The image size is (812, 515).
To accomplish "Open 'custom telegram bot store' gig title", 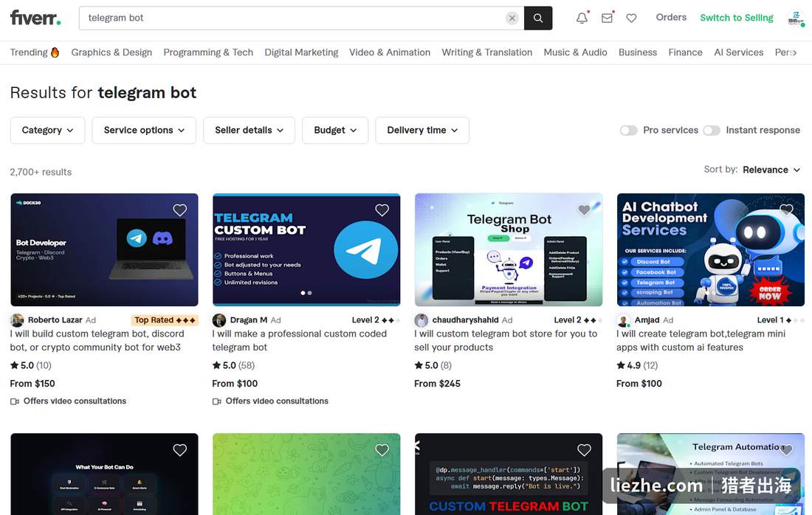I will [x=506, y=341].
